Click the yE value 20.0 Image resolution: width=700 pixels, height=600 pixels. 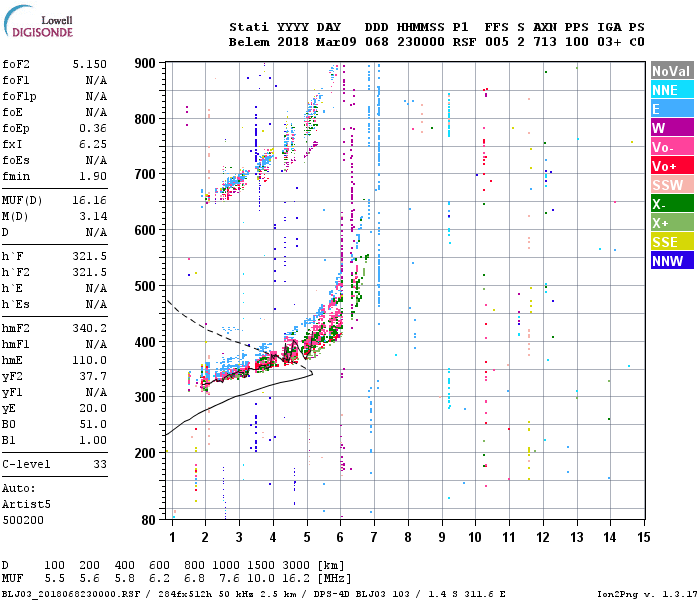coord(93,408)
